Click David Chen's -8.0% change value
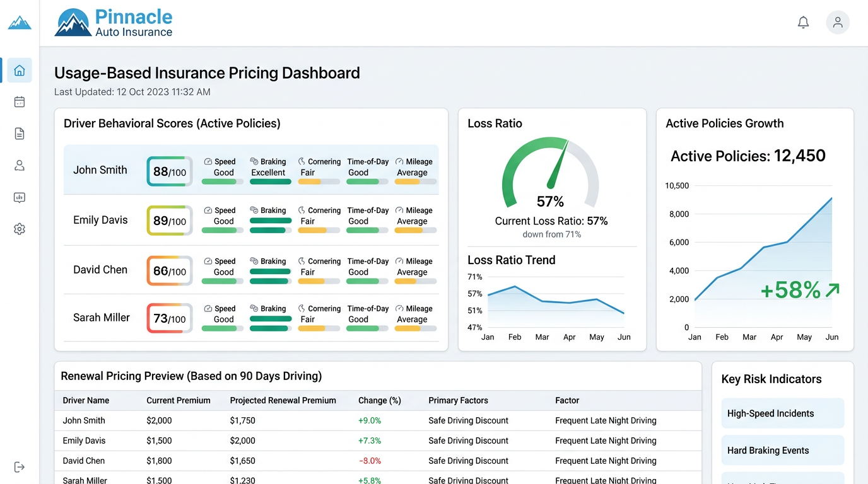Viewport: 868px width, 484px height. [x=370, y=461]
